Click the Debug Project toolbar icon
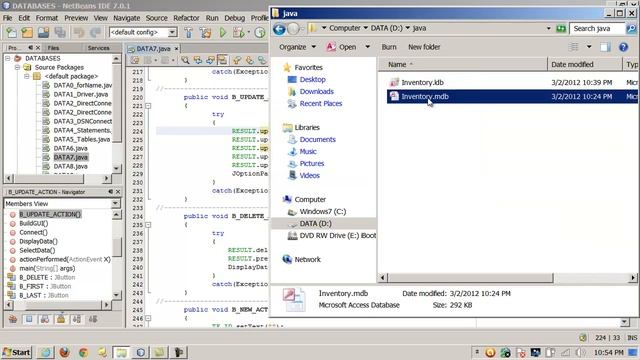 click(238, 32)
